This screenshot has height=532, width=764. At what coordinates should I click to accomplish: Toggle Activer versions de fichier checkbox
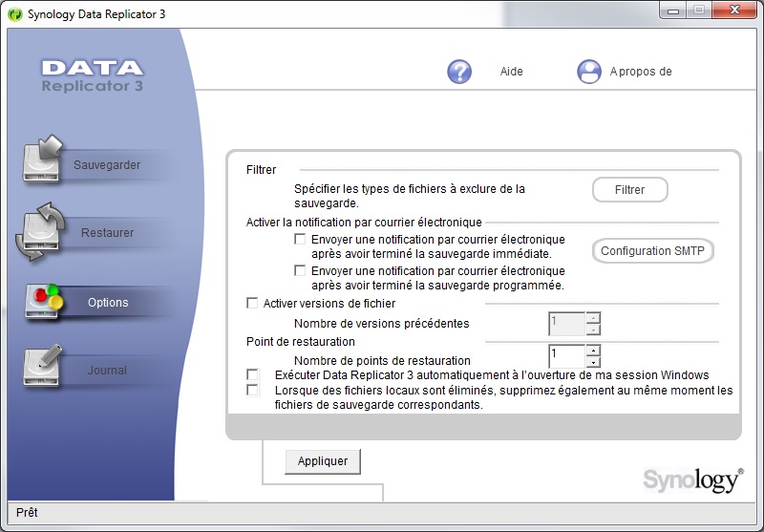point(252,303)
